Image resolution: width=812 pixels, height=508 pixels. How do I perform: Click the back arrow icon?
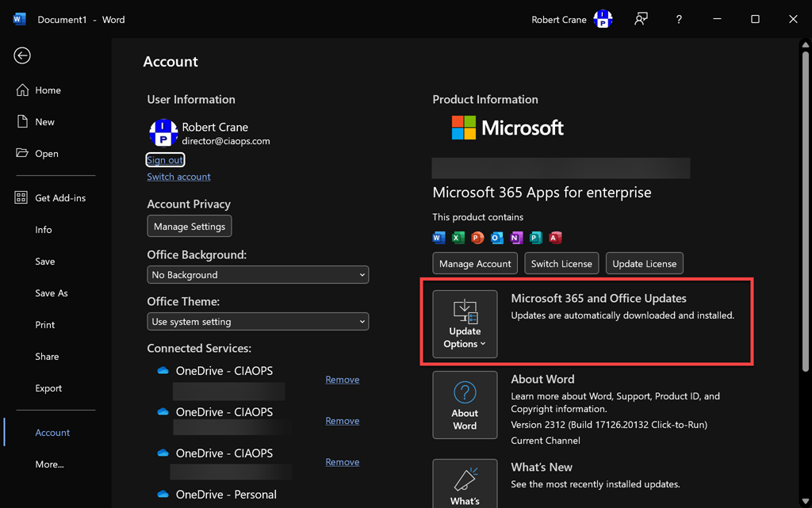coord(22,55)
